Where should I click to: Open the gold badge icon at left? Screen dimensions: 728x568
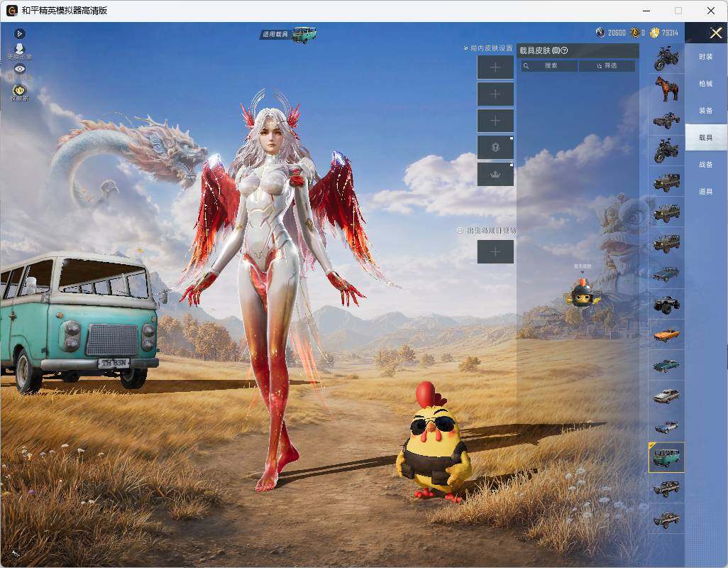point(19,92)
